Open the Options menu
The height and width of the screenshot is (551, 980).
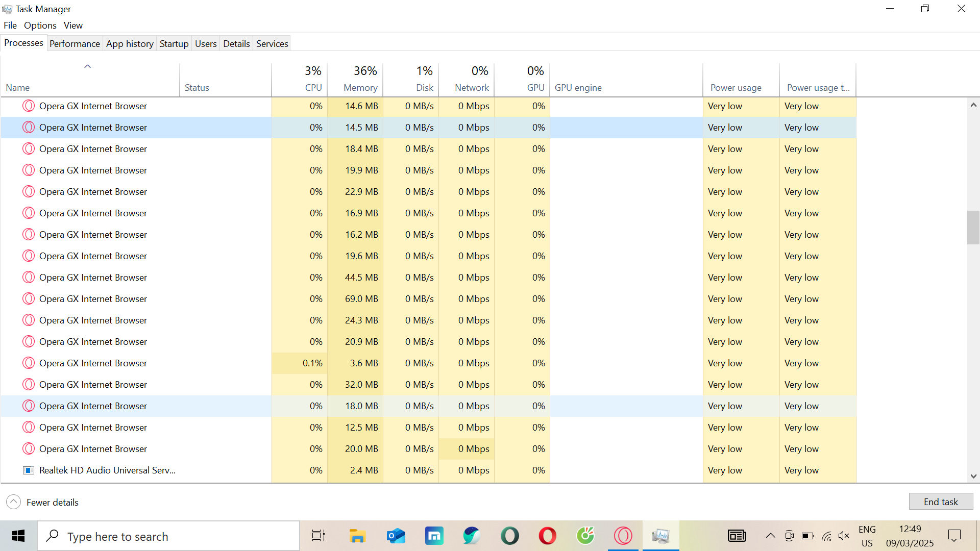tap(40, 26)
